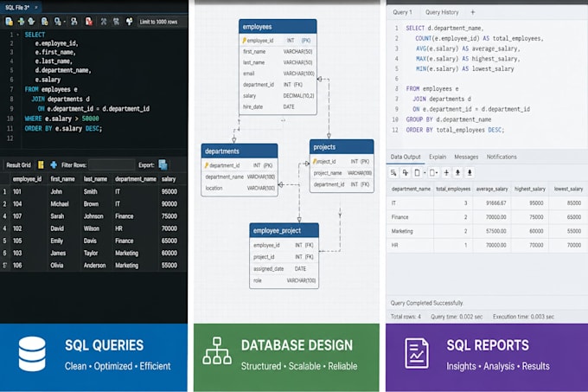Open the dropdown arrow after the second rectangle icon

point(438,173)
